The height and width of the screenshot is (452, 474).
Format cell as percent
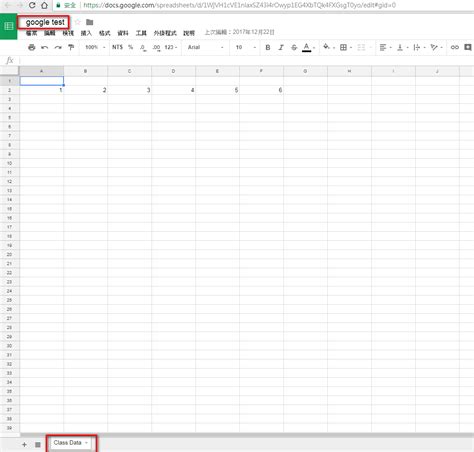click(131, 47)
